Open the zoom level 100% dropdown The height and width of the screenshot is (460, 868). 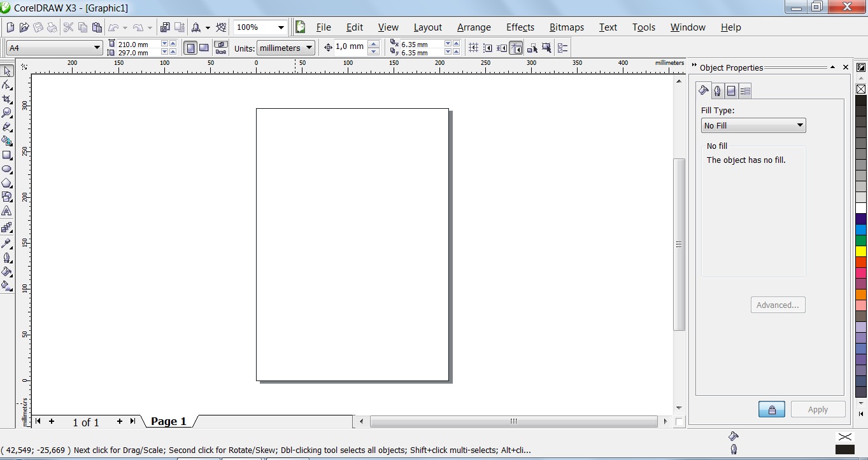pyautogui.click(x=281, y=27)
